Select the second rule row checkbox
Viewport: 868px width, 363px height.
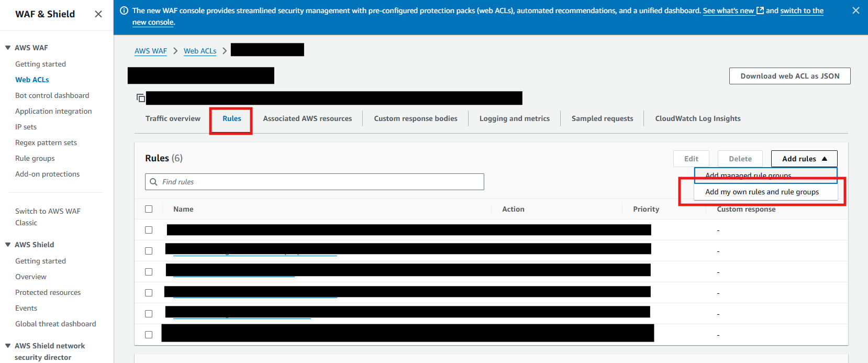pyautogui.click(x=149, y=251)
